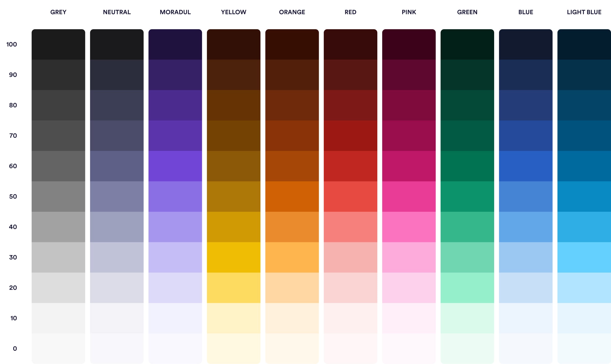Click the MORADUL column header
This screenshot has height=364, width=611.
(175, 12)
